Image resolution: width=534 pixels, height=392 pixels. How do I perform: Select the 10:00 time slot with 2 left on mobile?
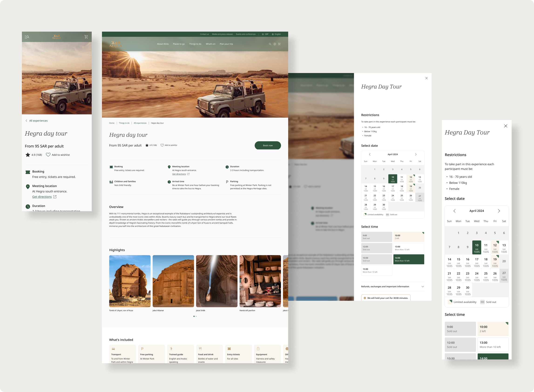[493, 329]
